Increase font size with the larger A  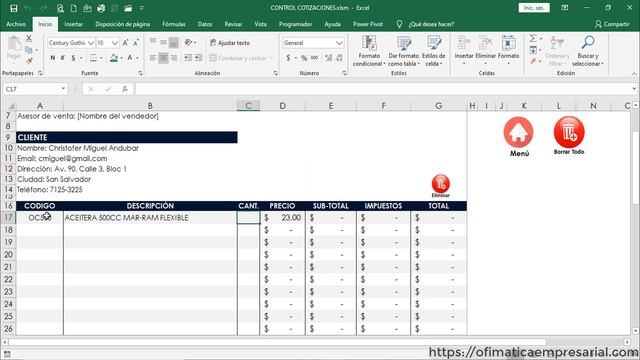[x=126, y=43]
